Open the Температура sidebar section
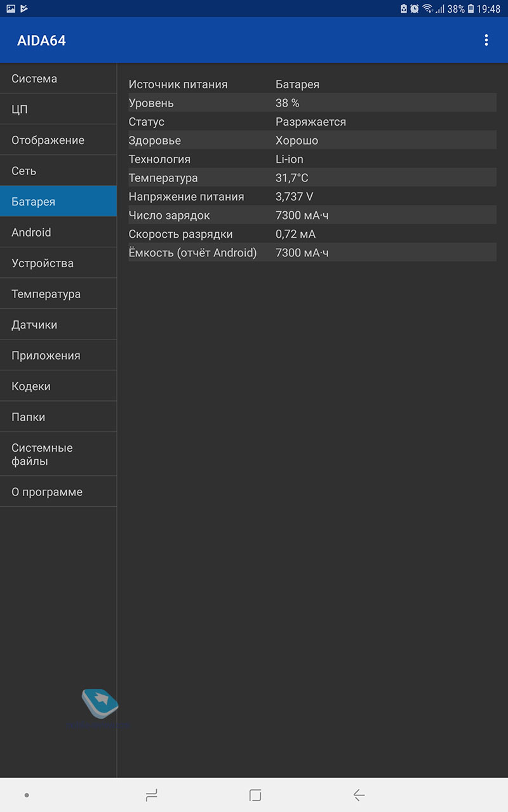The image size is (508, 812). tap(58, 294)
